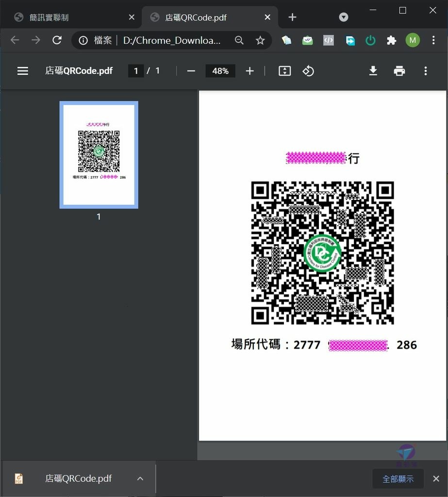Open the Extensions puzzle menu
Image resolution: width=448 pixels, height=497 pixels.
tap(392, 40)
